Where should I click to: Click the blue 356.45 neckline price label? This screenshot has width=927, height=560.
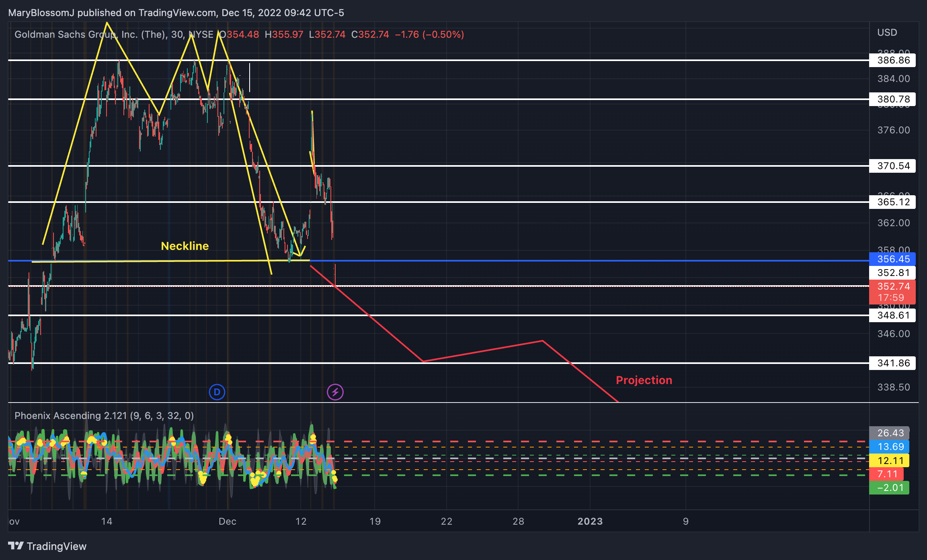[x=892, y=259]
